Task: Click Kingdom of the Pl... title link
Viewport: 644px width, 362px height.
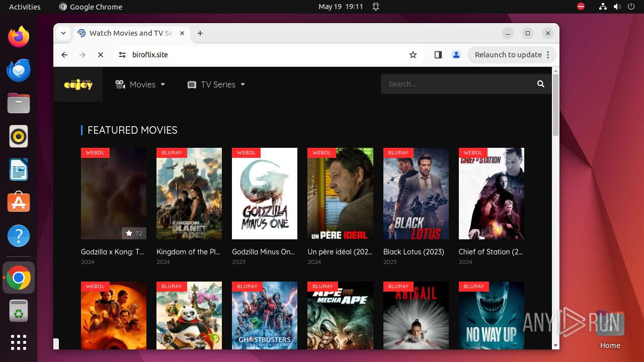Action: coord(188,252)
